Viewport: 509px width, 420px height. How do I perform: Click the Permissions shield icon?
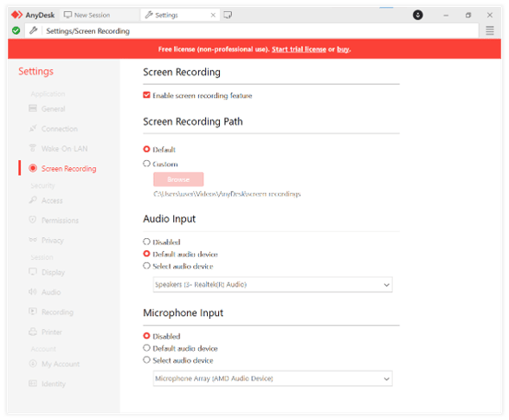pos(33,220)
